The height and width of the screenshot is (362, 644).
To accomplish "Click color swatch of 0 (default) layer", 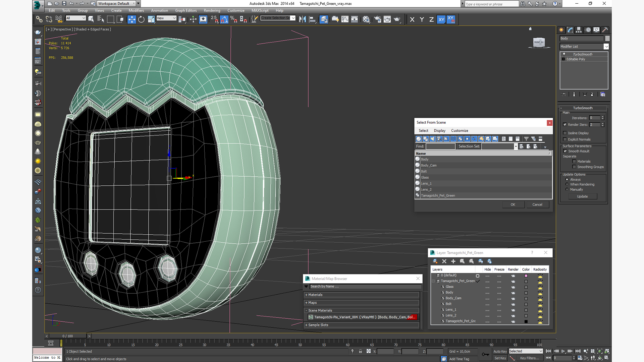I will [x=526, y=276].
